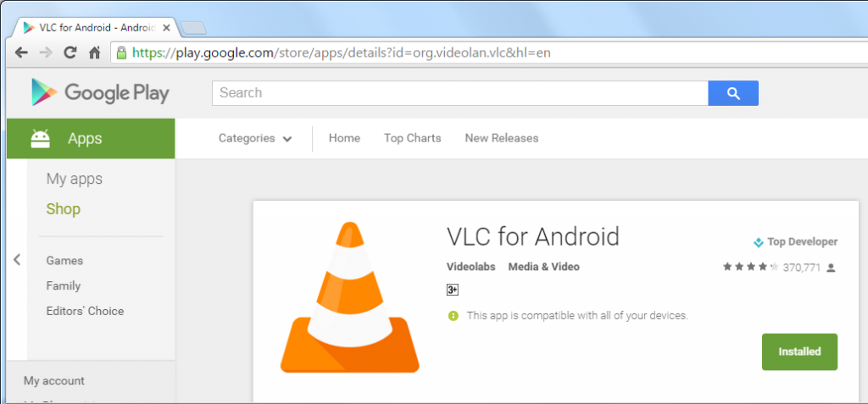Open the Home navigation item
Image resolution: width=868 pixels, height=404 pixels.
[344, 138]
